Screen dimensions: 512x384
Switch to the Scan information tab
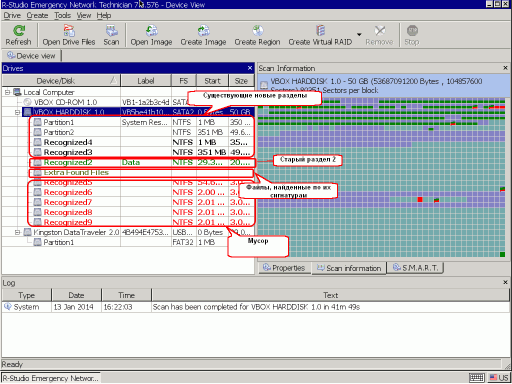coord(349,268)
